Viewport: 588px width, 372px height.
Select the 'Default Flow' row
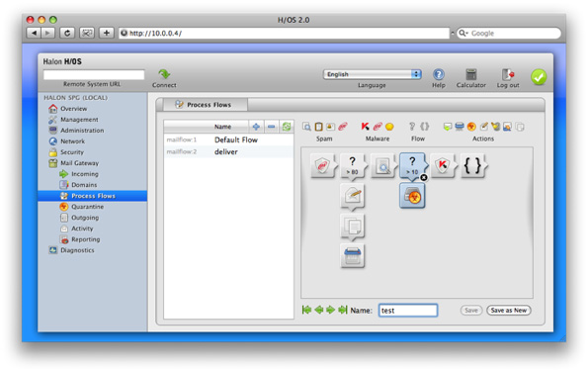(x=228, y=139)
